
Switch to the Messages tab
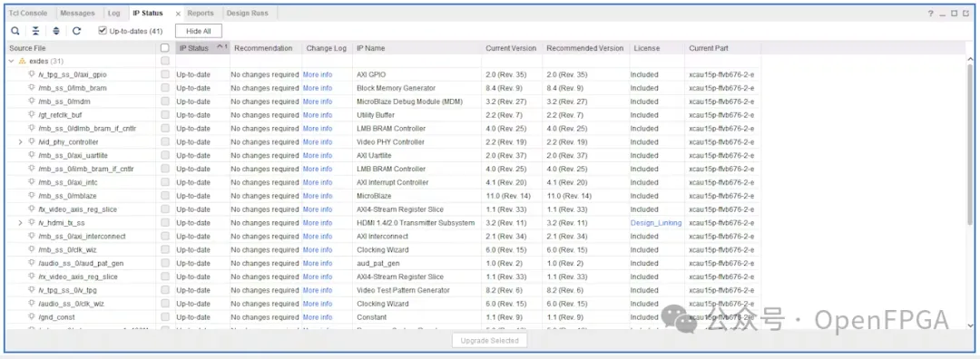[78, 13]
